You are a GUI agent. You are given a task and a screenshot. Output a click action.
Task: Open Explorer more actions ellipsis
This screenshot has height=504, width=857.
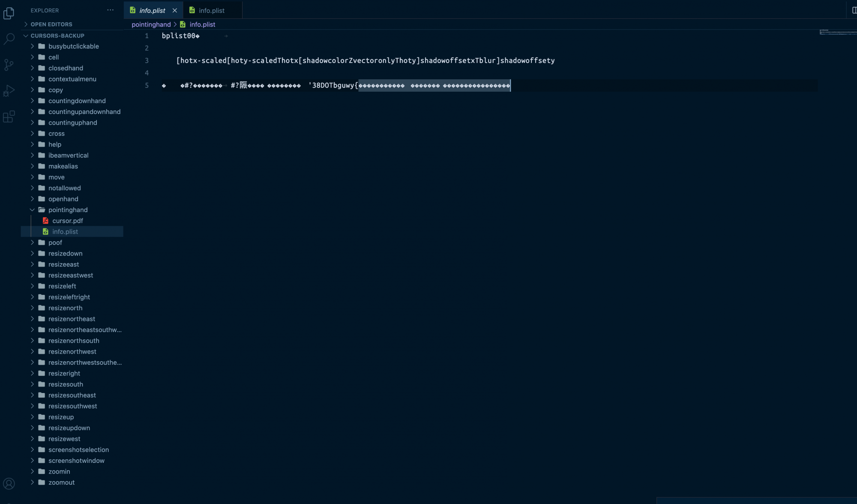(x=111, y=10)
